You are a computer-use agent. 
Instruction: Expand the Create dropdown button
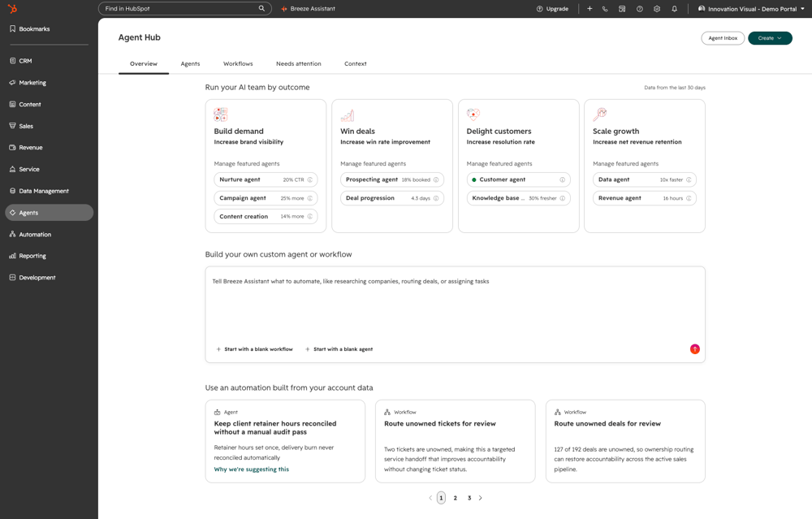point(770,38)
